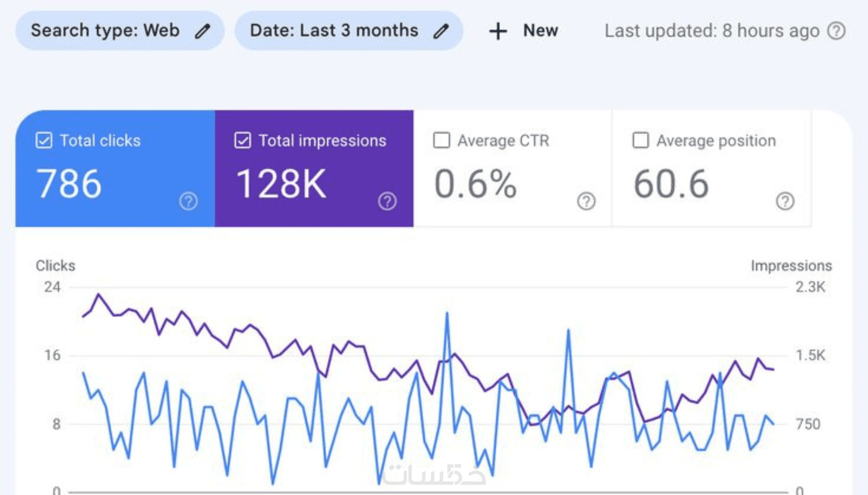868x495 pixels.
Task: Click the New filter button
Action: pyautogui.click(x=523, y=31)
